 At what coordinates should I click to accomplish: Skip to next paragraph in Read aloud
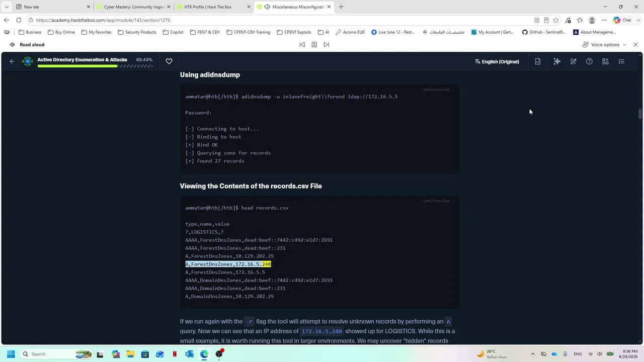(x=326, y=45)
